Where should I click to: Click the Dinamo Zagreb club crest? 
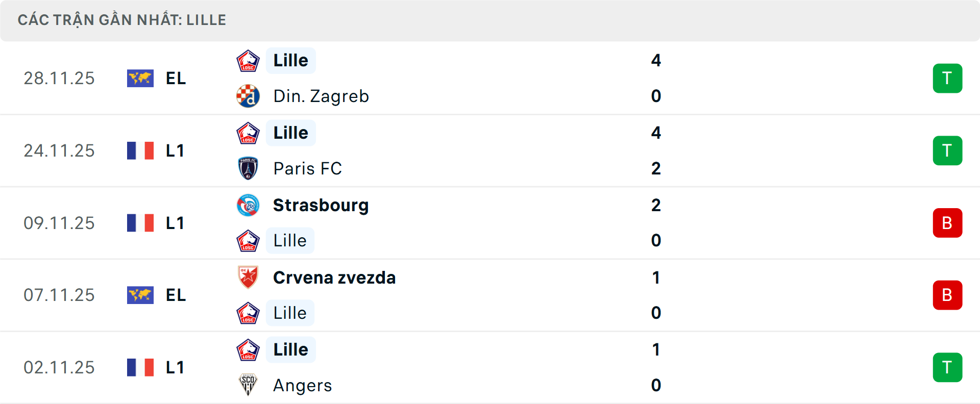click(248, 96)
